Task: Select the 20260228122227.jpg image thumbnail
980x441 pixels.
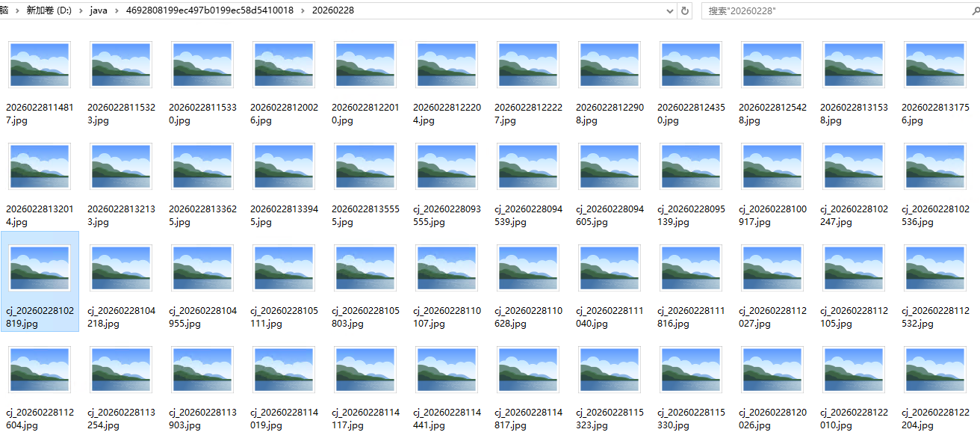Action: (528, 65)
